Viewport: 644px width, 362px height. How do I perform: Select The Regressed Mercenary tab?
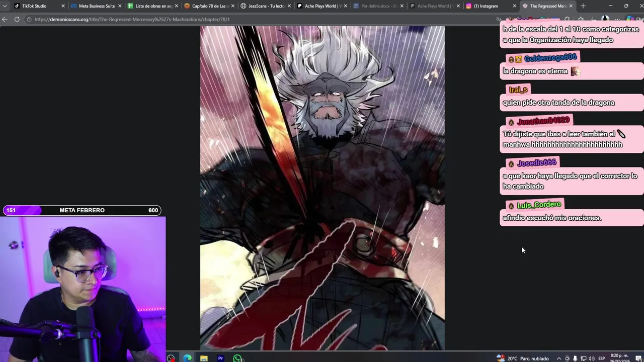pyautogui.click(x=548, y=6)
